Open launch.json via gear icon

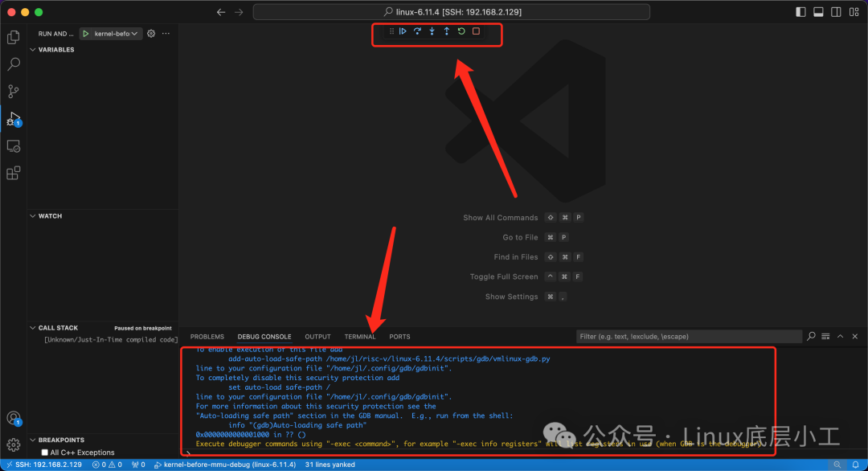click(151, 34)
